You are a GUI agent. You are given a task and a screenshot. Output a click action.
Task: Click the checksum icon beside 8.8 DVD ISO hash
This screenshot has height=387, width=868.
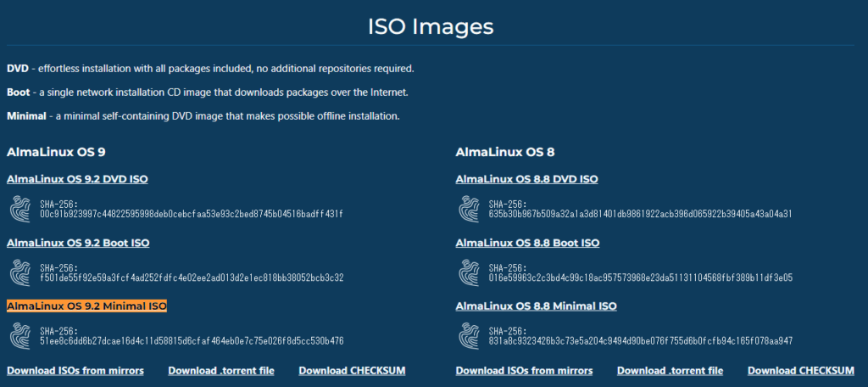tap(470, 209)
